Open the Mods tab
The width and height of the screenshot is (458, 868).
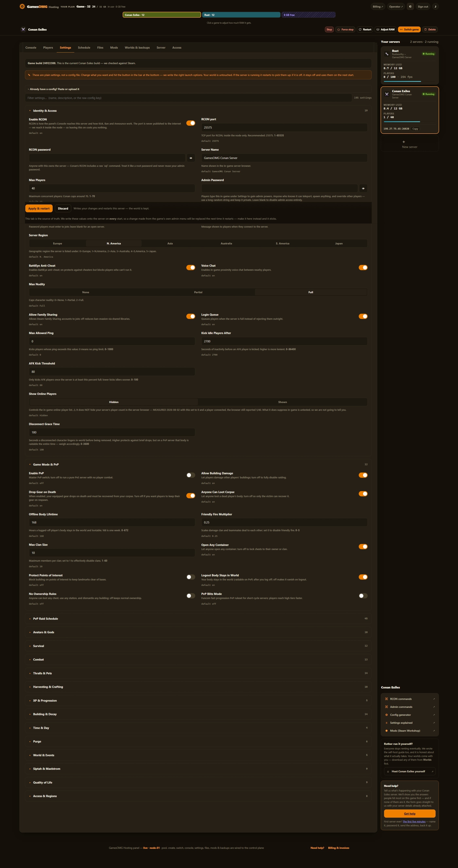(114, 48)
